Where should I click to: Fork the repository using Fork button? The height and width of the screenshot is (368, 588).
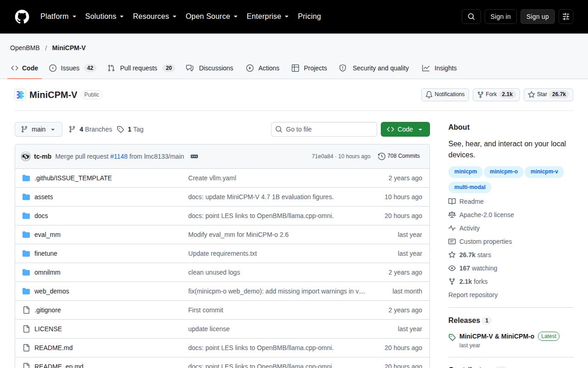point(496,95)
